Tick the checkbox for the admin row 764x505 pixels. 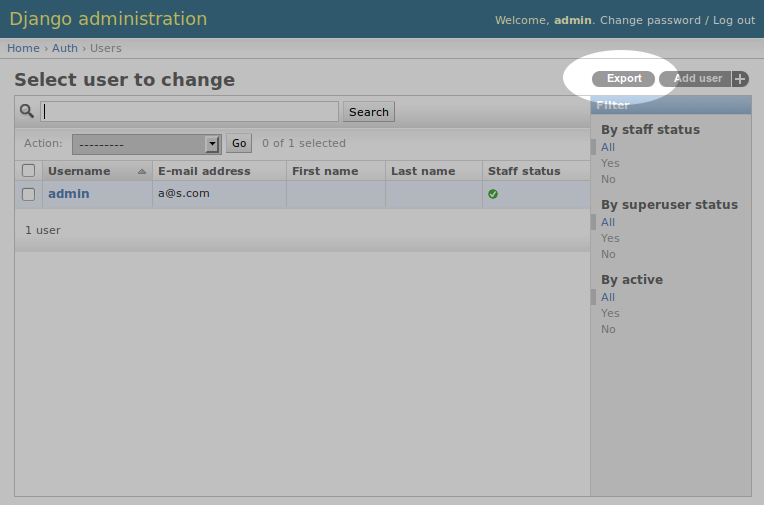(x=29, y=194)
